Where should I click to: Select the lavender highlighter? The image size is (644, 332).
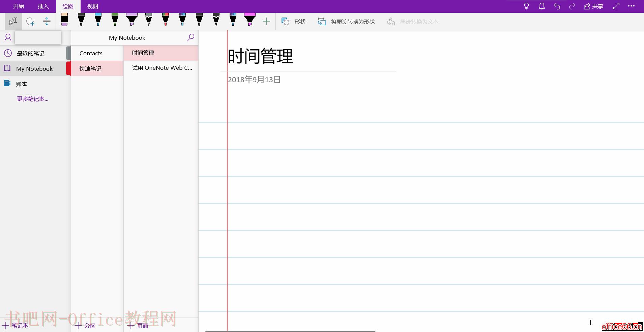tap(132, 20)
